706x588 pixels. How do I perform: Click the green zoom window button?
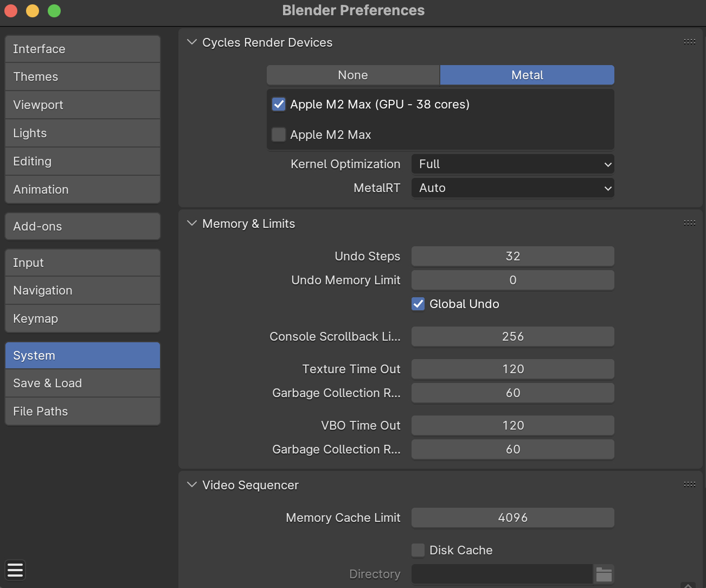pyautogui.click(x=54, y=11)
